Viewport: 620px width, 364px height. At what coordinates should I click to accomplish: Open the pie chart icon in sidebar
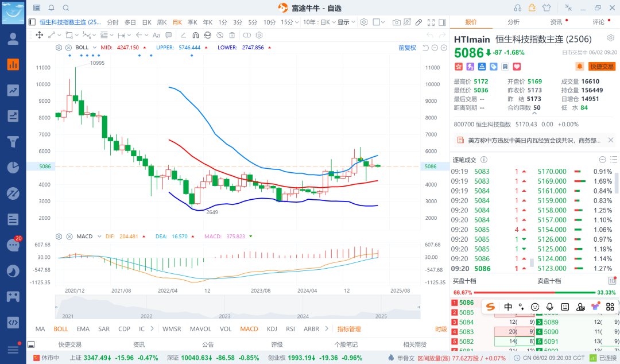[x=13, y=168]
